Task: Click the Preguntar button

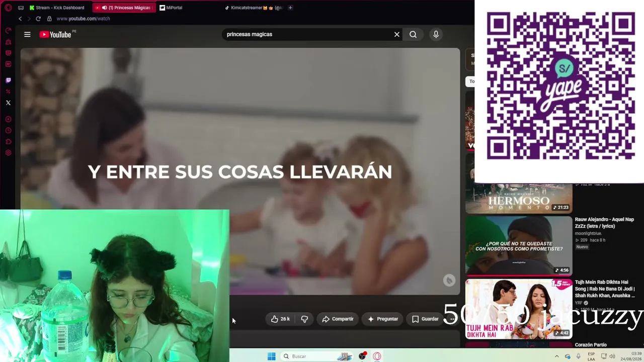Action: 383,319
